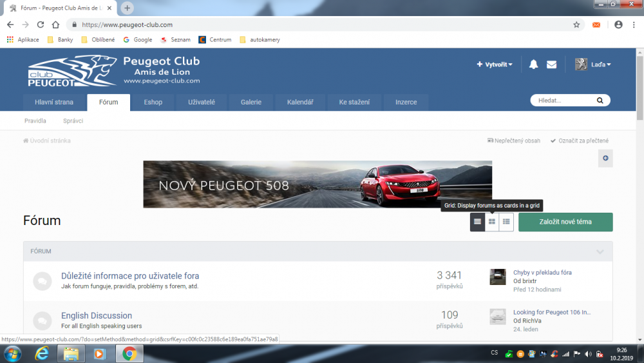Switch to table list forum view
Viewport: 644px width, 363px height.
(x=477, y=222)
